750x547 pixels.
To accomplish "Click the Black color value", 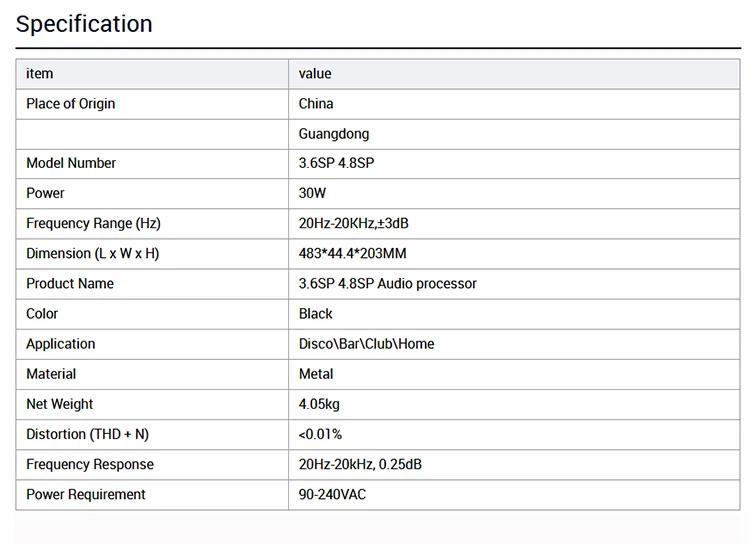I will tap(315, 314).
